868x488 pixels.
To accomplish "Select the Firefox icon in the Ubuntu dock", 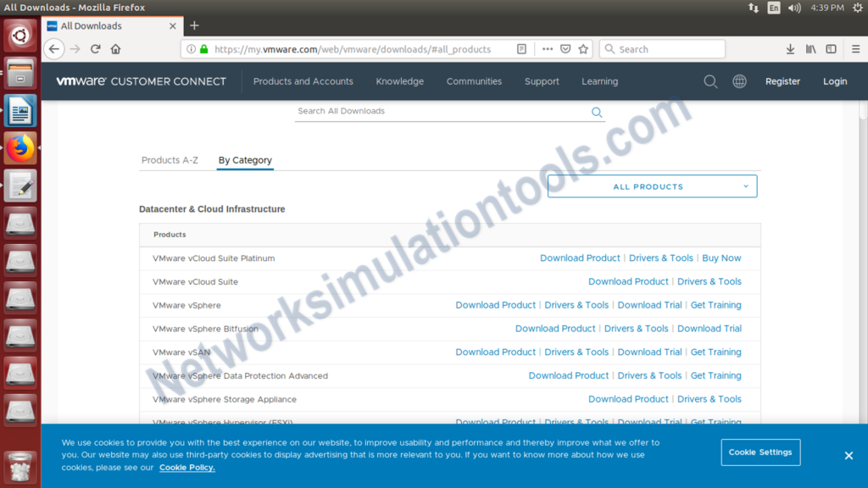I will point(19,147).
